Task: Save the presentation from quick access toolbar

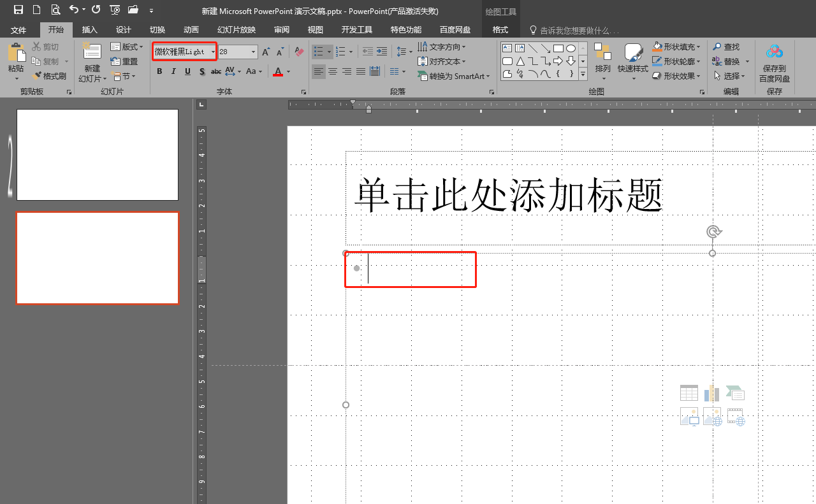Action: tap(18, 10)
